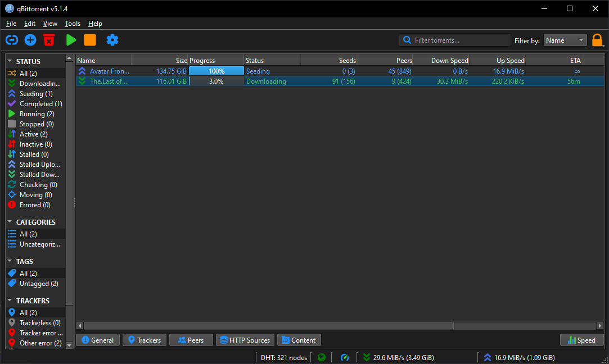This screenshot has height=364, width=609.
Task: Sort torrents by the Down Speed header
Action: (441, 60)
